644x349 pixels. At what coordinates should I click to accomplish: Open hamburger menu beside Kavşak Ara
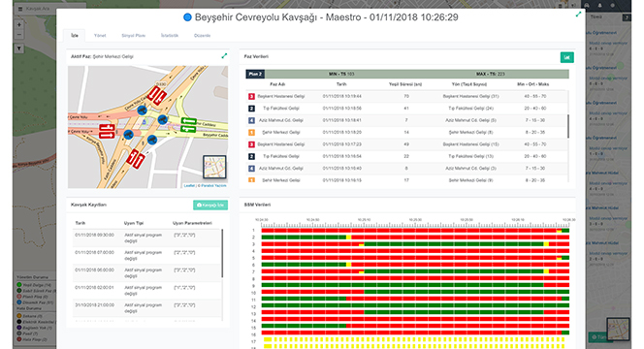[20, 9]
